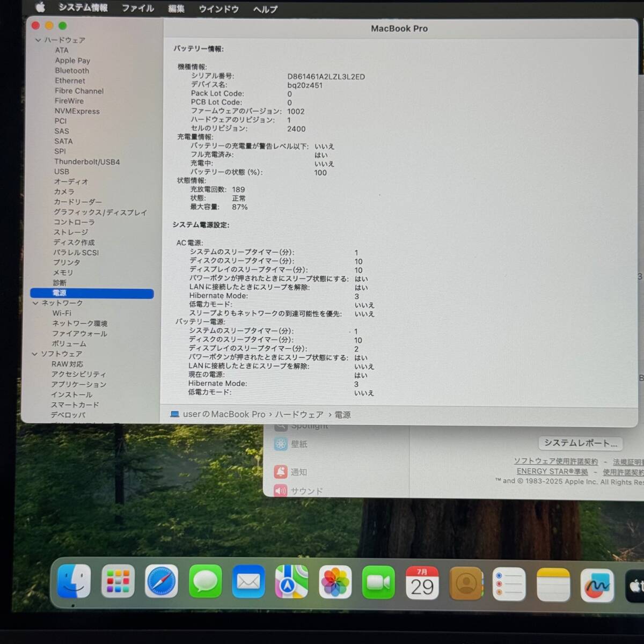Collapse the ソフトウェア section
The width and height of the screenshot is (644, 644).
point(34,354)
